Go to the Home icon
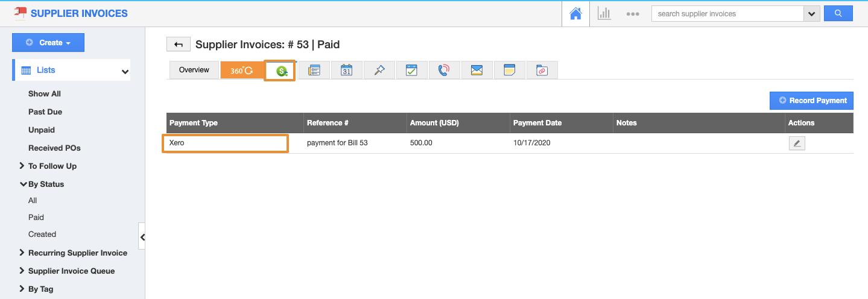This screenshot has height=299, width=868. point(577,13)
